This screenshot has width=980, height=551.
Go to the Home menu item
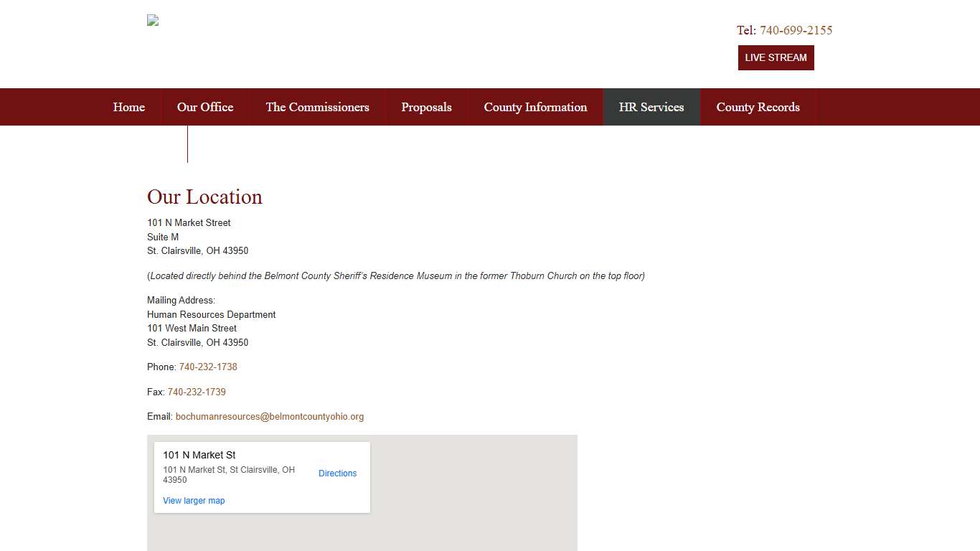tap(129, 107)
